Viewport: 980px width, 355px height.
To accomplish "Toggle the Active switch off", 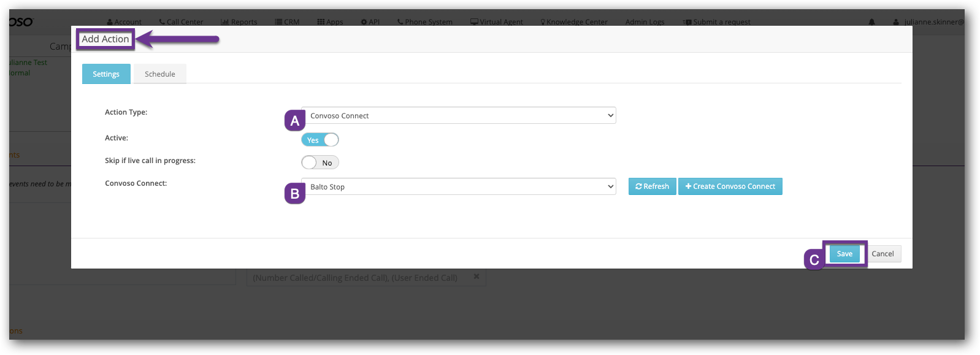I will click(x=320, y=140).
